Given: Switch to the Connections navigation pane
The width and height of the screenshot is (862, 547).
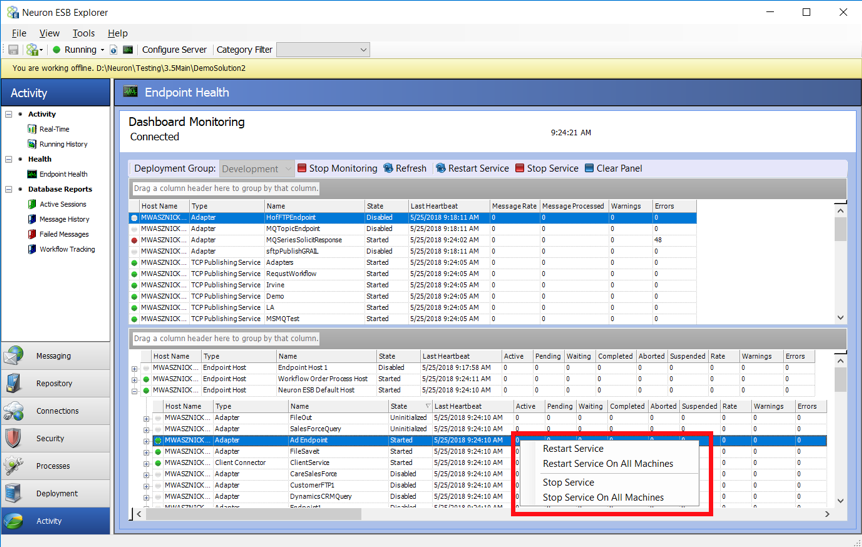Looking at the screenshot, I should pyautogui.click(x=56, y=411).
